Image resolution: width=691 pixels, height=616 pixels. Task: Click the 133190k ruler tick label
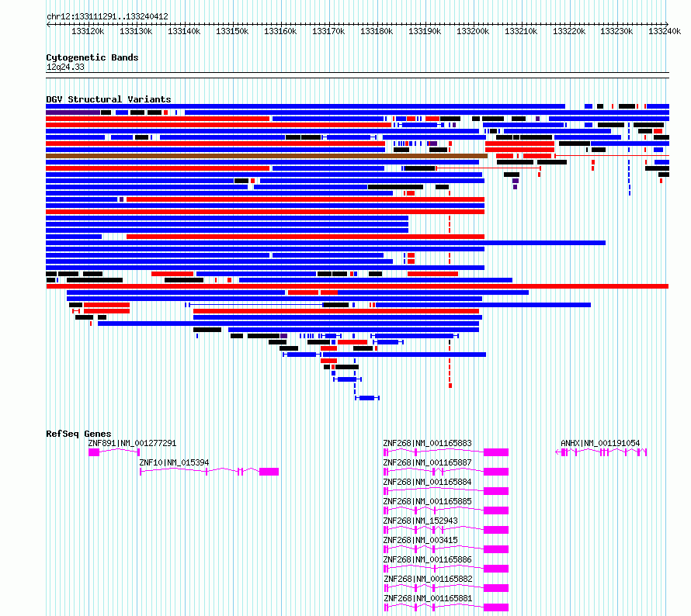click(x=425, y=31)
